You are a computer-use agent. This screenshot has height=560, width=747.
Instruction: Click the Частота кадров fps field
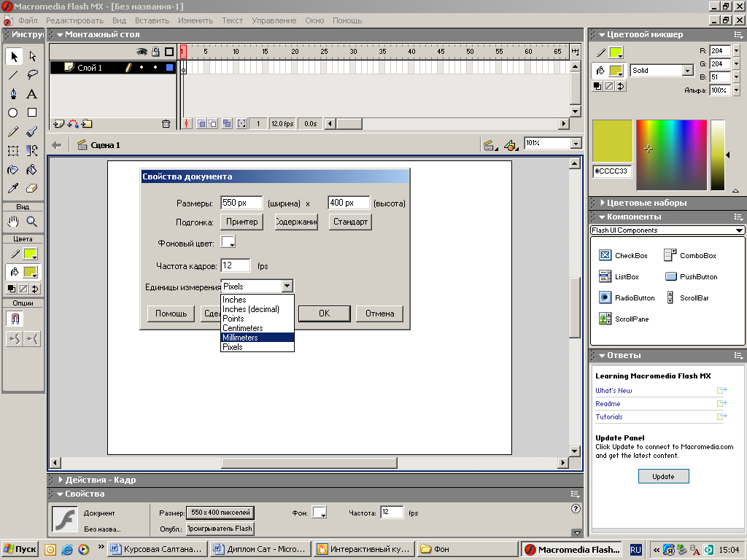click(x=236, y=265)
